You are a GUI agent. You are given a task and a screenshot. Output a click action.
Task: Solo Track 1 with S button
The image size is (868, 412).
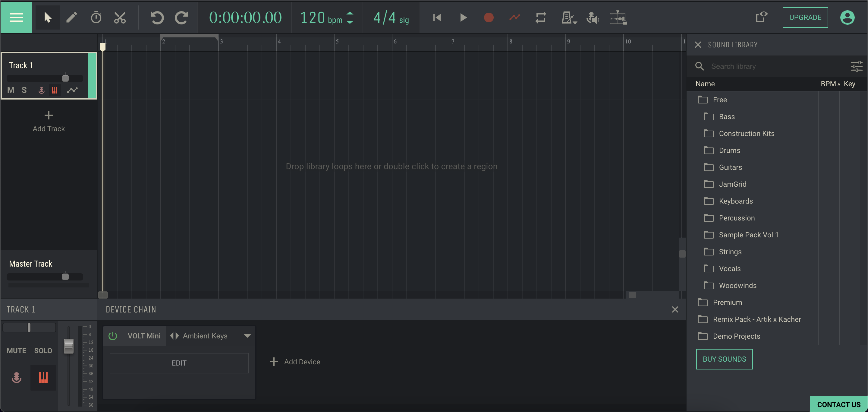(x=24, y=90)
